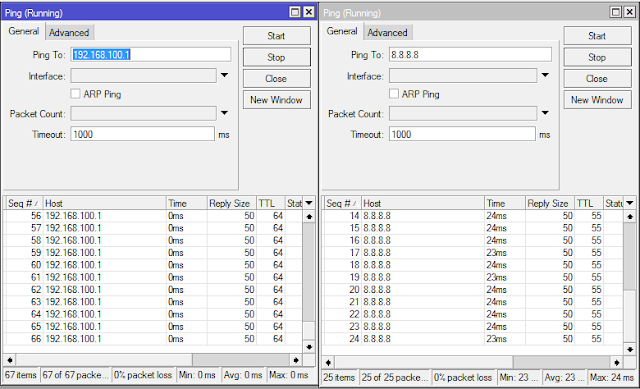Expand Interface dropdown in left Ping window
The width and height of the screenshot is (640, 389).
coord(224,75)
